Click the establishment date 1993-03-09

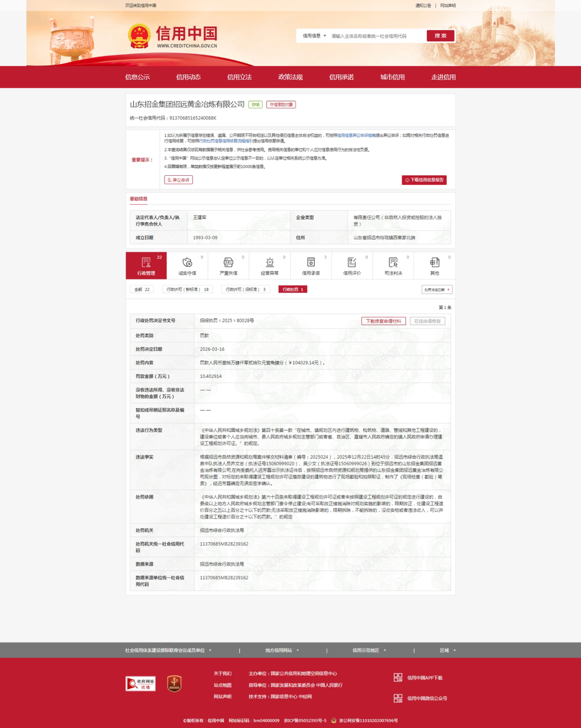(x=206, y=237)
